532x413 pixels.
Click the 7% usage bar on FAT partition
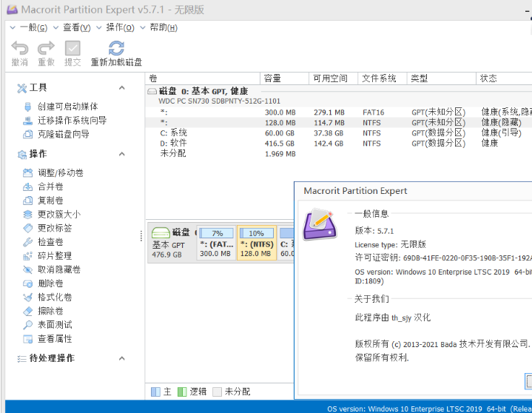pos(217,233)
